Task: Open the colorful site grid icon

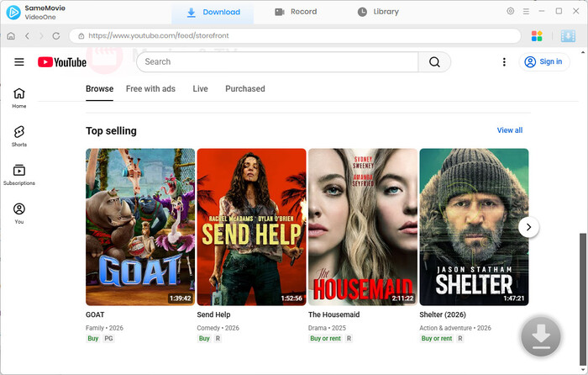Action: (537, 36)
